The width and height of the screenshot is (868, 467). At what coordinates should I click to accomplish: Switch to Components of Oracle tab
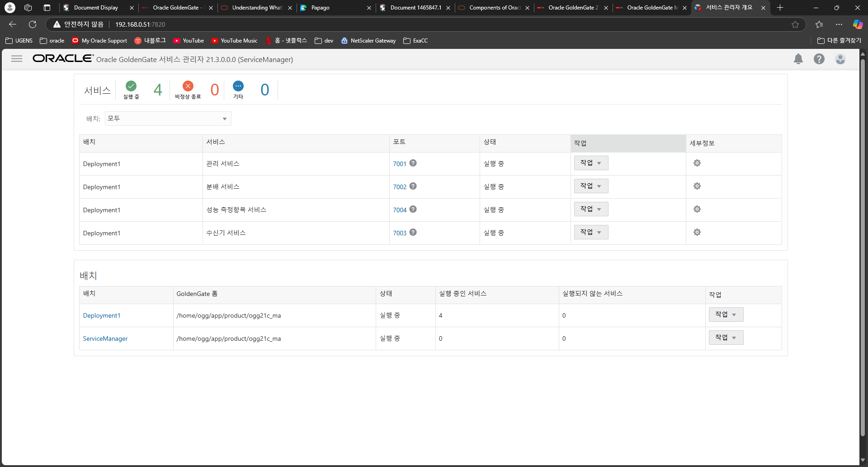pos(495,8)
